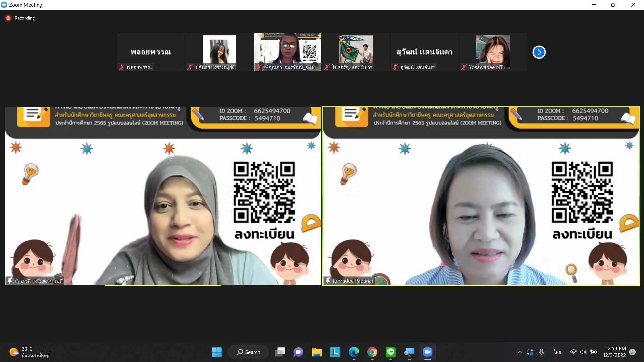Screen dimensions: 644x362
Task: Click the pin icon beside Rinradee Papanai
Action: tap(328, 280)
